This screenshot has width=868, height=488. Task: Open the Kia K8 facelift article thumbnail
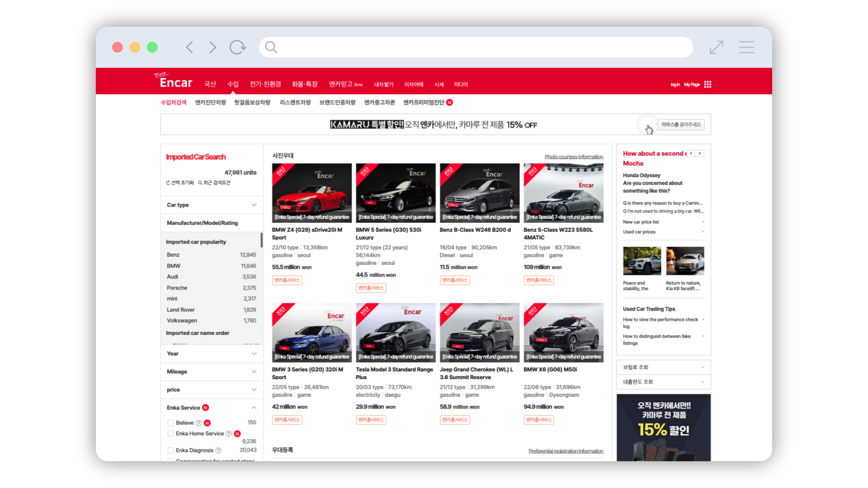685,261
